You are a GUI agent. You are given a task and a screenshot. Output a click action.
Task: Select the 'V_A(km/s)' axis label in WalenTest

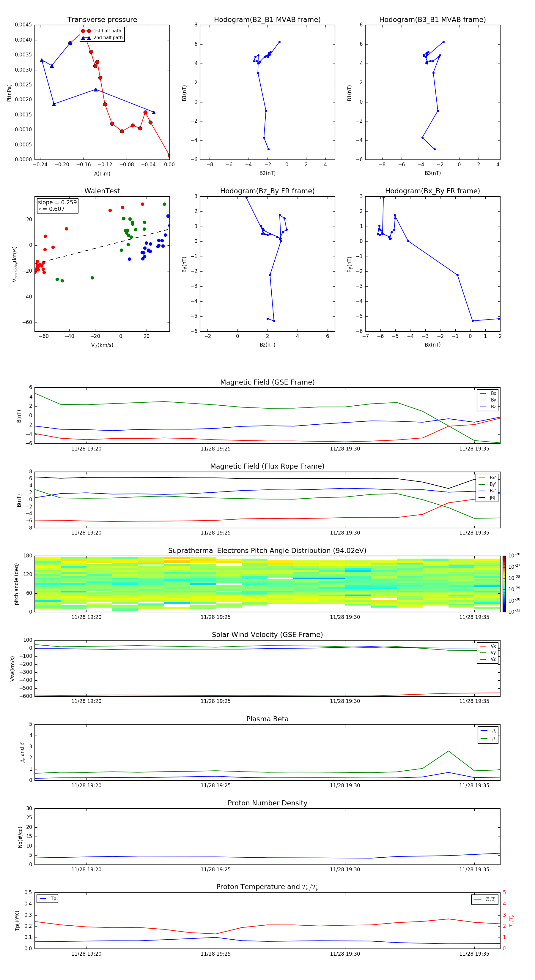(x=102, y=345)
